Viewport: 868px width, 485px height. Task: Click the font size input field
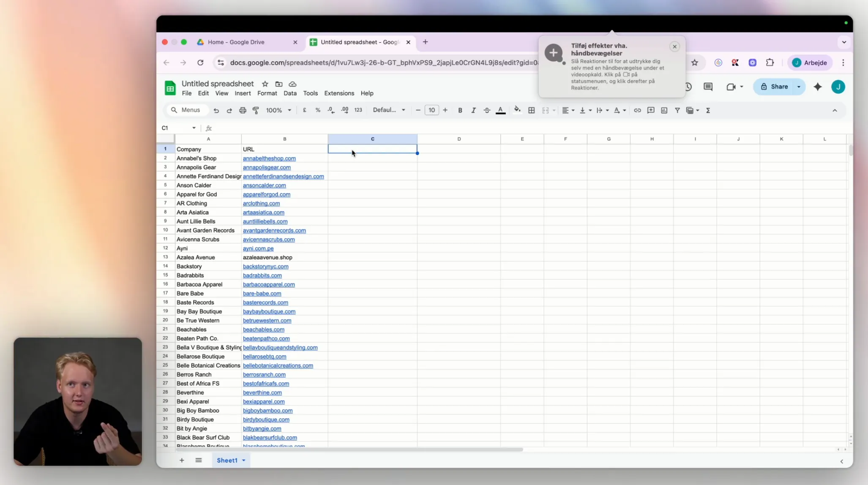(x=431, y=110)
